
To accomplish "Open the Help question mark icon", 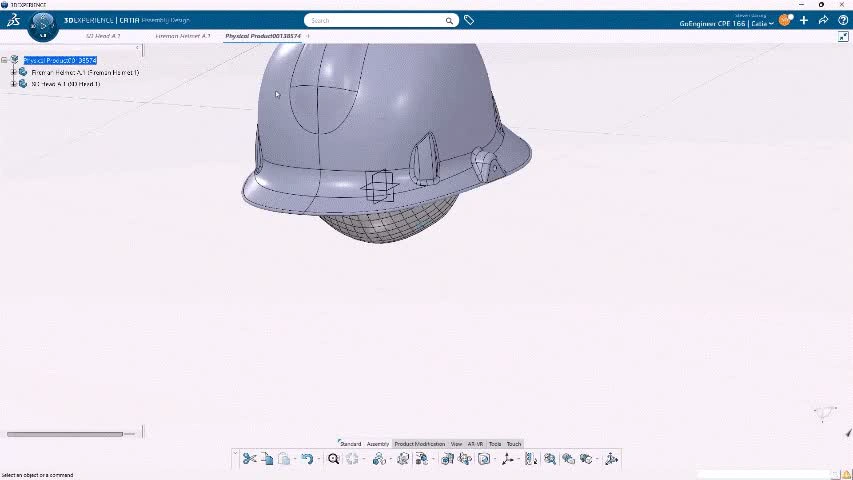I will (843, 20).
